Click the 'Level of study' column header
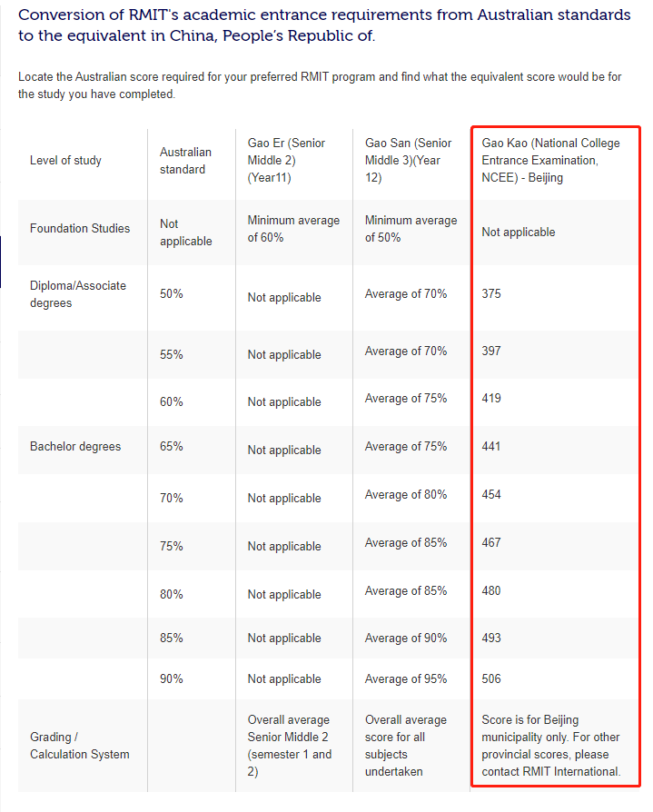 click(65, 161)
